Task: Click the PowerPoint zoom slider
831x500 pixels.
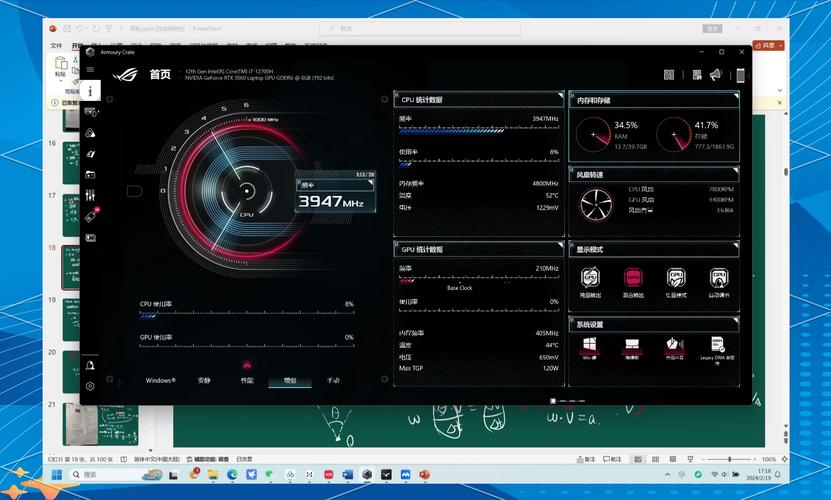Action: (x=729, y=459)
